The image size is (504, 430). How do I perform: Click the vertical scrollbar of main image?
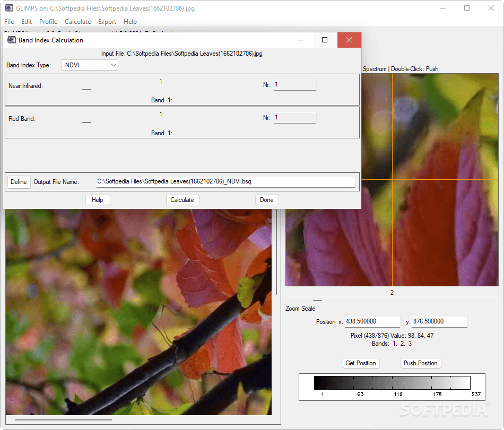(276, 252)
